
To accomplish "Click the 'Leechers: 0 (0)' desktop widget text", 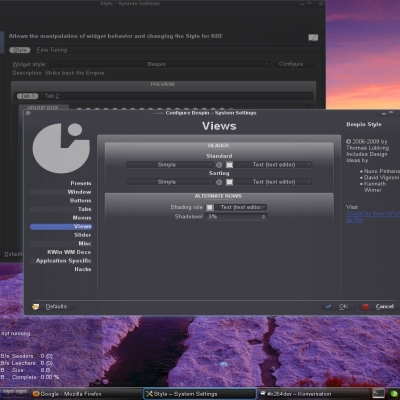I will pos(32,363).
